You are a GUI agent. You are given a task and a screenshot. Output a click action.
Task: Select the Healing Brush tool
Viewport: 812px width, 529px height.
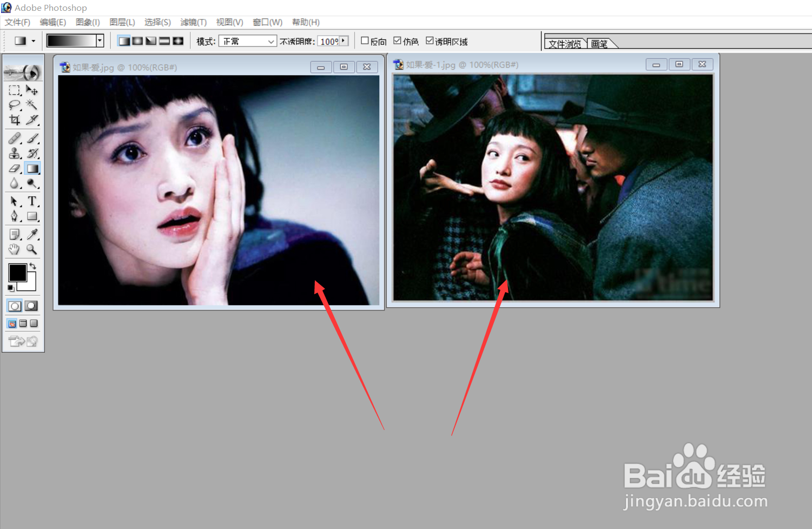click(15, 138)
